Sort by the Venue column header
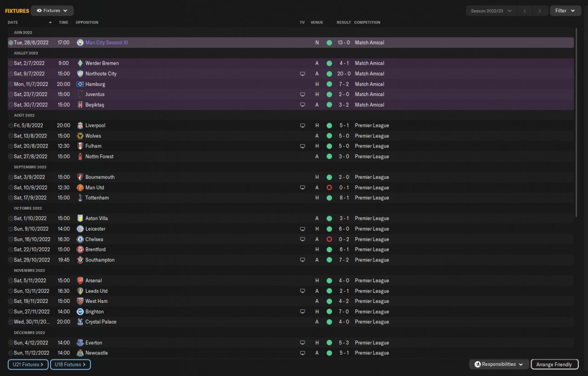This screenshot has height=376, width=588. tap(317, 23)
